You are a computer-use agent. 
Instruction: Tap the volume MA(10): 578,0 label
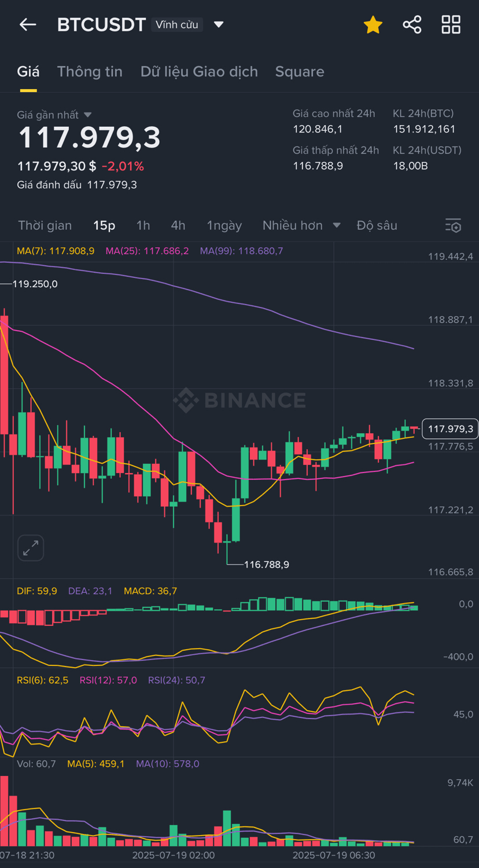pyautogui.click(x=168, y=764)
